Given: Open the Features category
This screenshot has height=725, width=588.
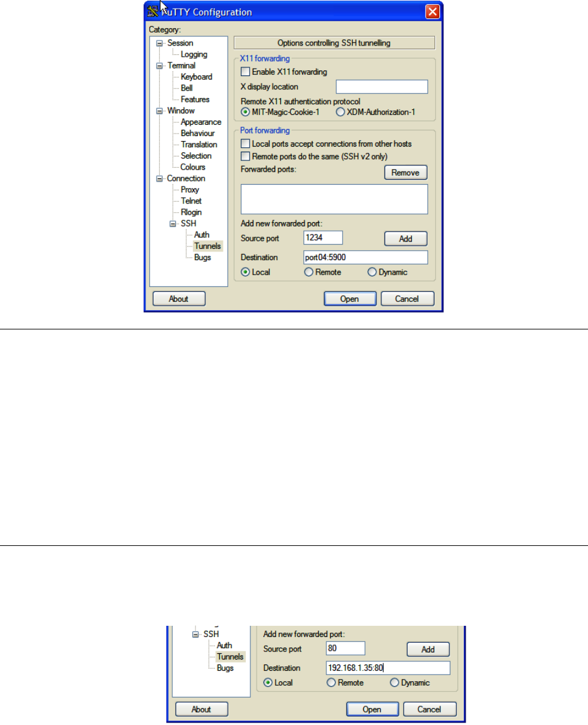Looking at the screenshot, I should point(195,99).
